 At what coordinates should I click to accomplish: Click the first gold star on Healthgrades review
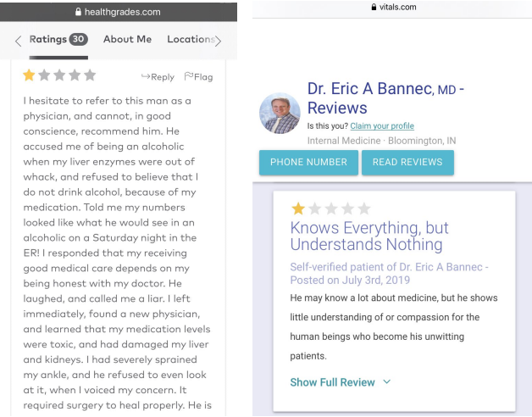[29, 75]
